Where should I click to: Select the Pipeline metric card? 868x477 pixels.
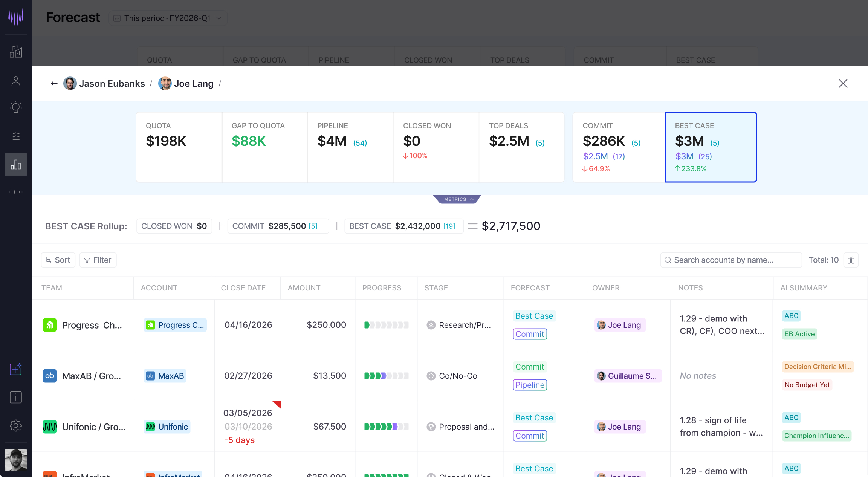350,147
